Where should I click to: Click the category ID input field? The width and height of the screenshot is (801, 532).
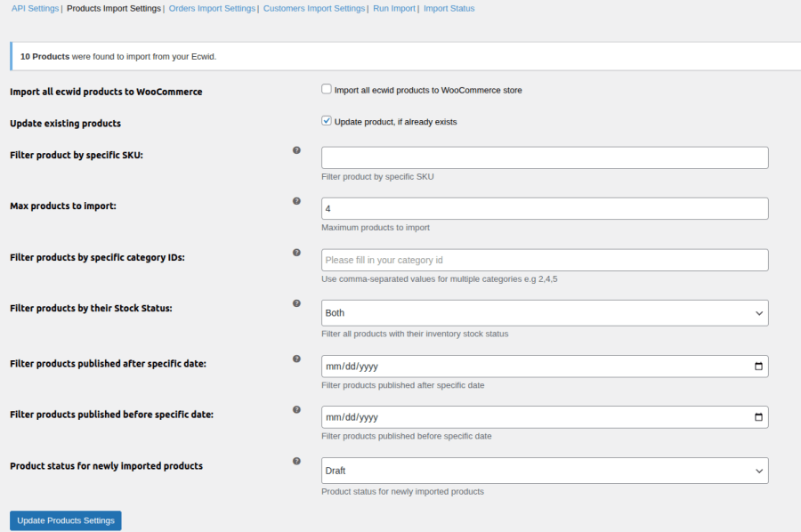pyautogui.click(x=545, y=261)
